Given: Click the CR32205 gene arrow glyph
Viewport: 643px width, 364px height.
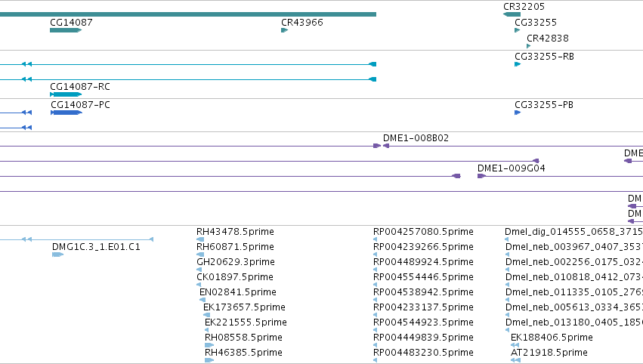Looking at the screenshot, I should [512, 14].
